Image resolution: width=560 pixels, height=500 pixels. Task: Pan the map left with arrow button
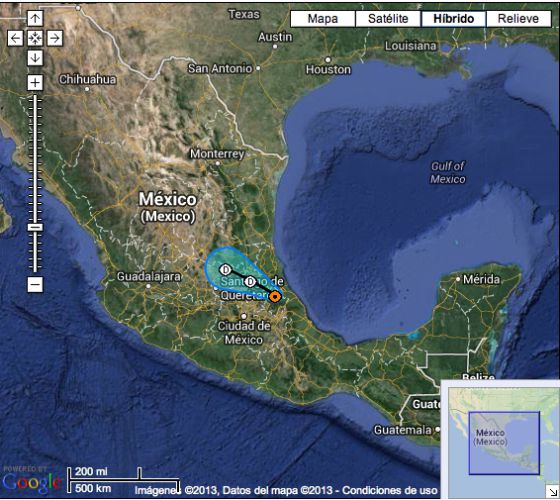(15, 38)
